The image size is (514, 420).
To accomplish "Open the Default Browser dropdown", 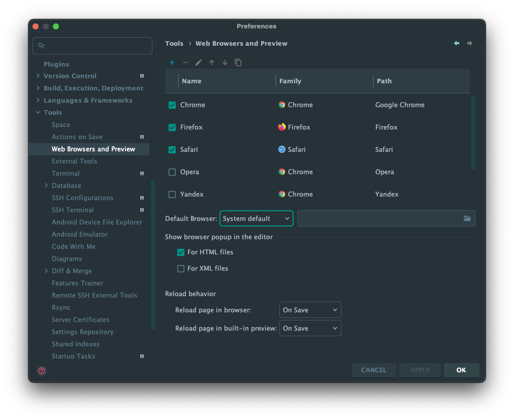I will [256, 218].
